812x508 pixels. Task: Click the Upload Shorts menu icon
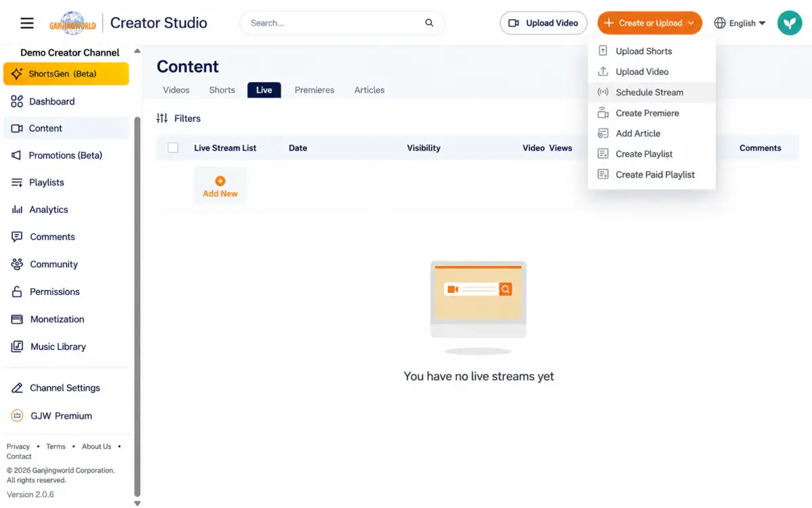603,51
